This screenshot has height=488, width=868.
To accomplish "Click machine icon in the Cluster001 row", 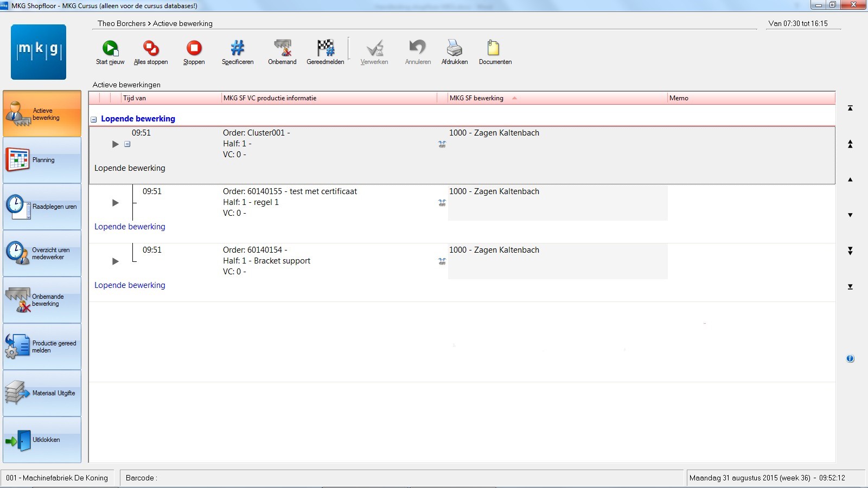I will click(442, 144).
